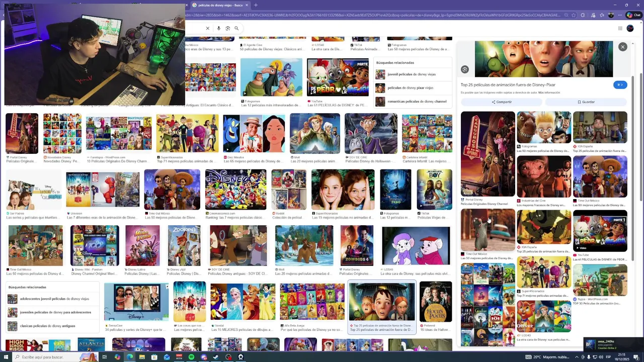Screen dimensions: 644x362
Task: Open the selected Monster House result thumbnail
Action: click(382, 302)
